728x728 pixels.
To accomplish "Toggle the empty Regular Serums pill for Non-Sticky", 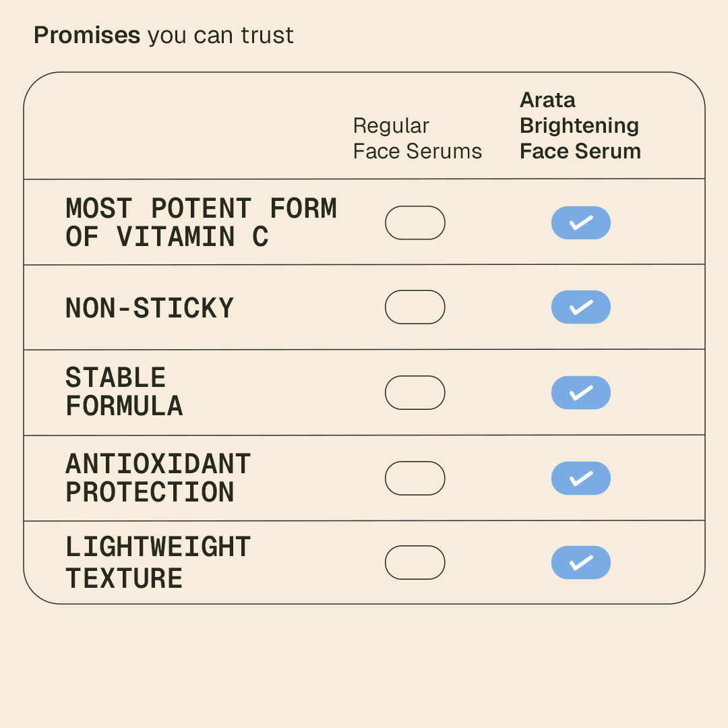I will [x=415, y=307].
